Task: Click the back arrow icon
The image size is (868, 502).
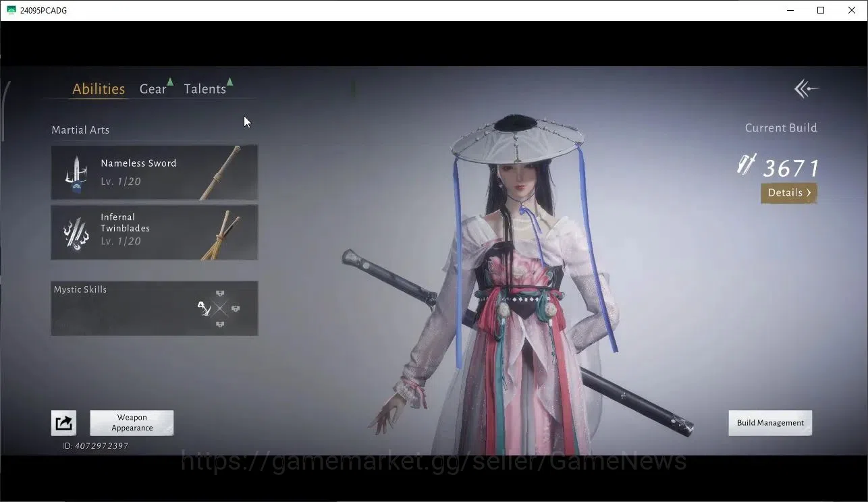Action: point(806,88)
